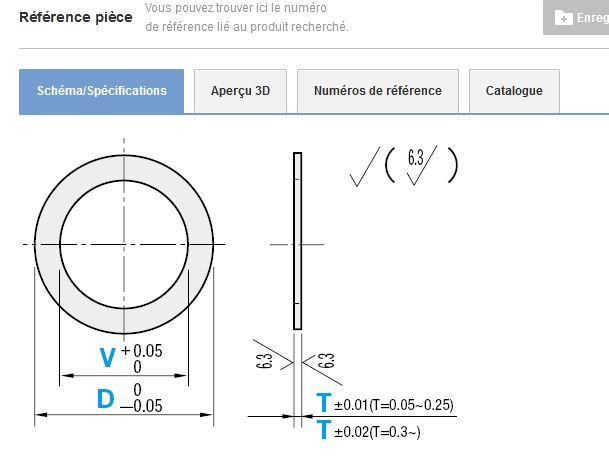
Task: Click the upper blue T thickness letter
Action: tap(323, 404)
